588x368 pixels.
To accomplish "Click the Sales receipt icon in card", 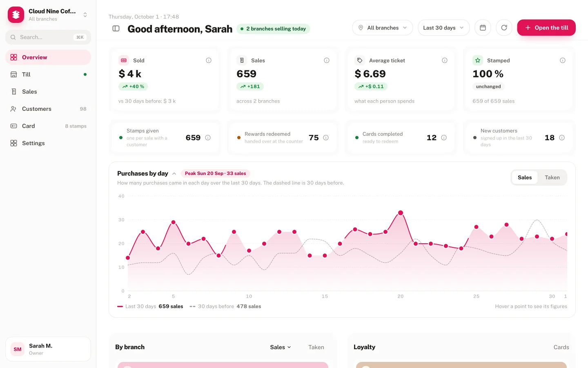I will (242, 61).
